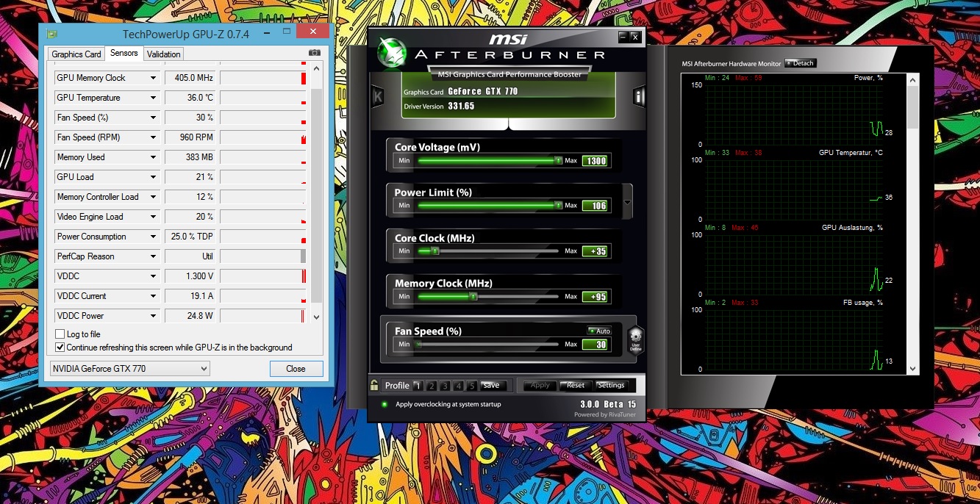Minimize the MSI Afterburner window
Screen dimensions: 980x504
[x=623, y=37]
